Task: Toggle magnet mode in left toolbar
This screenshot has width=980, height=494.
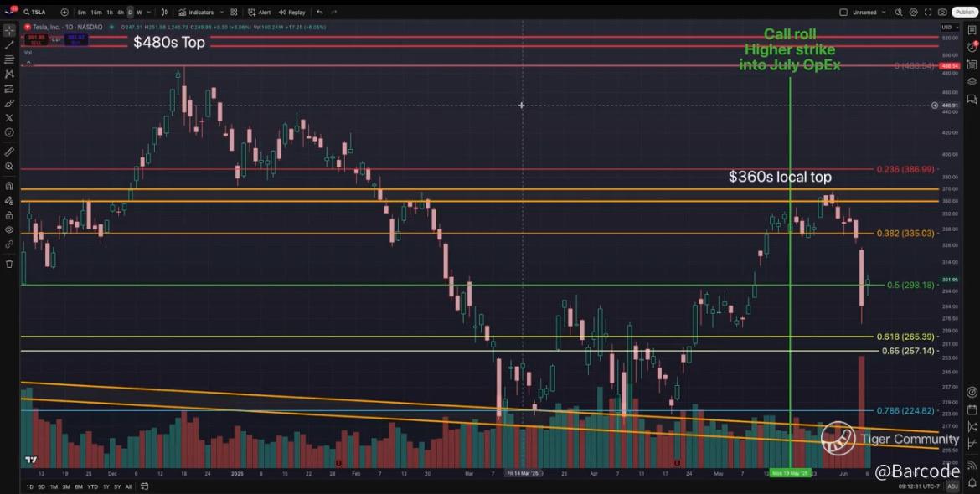Action: (8, 186)
